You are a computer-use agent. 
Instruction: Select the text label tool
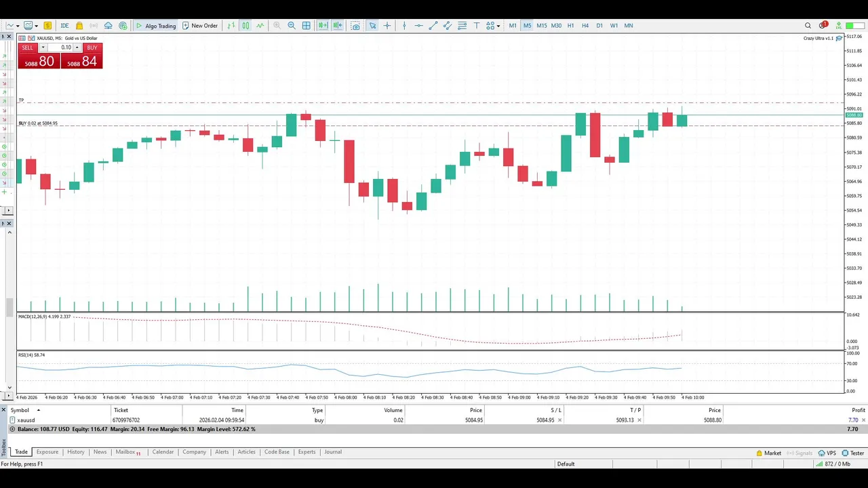[477, 26]
